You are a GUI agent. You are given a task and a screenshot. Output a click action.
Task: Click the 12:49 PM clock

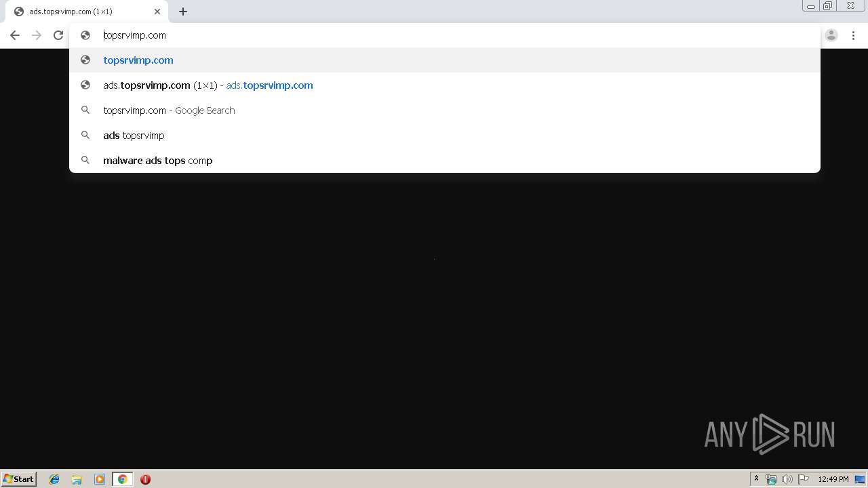833,479
